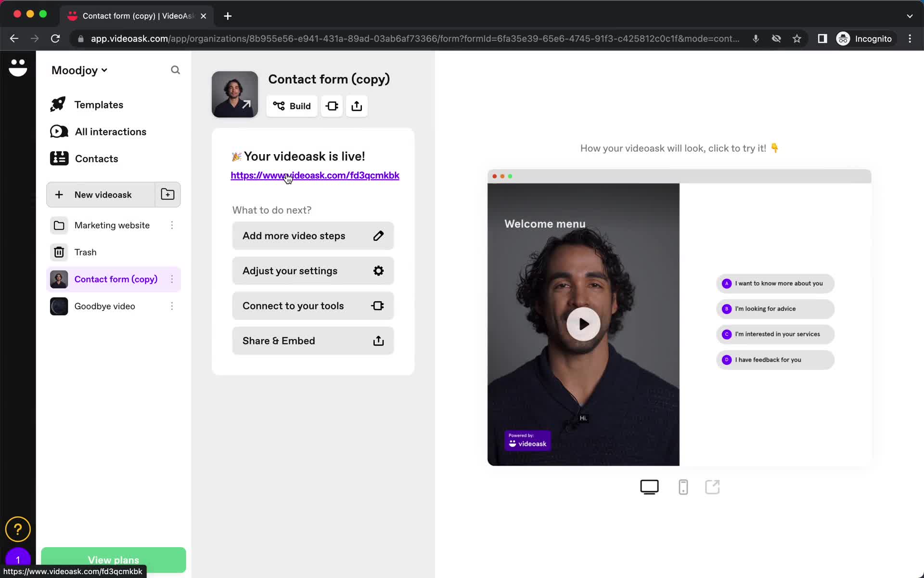Expand the Goodbye video options
This screenshot has height=578, width=924.
(x=172, y=306)
